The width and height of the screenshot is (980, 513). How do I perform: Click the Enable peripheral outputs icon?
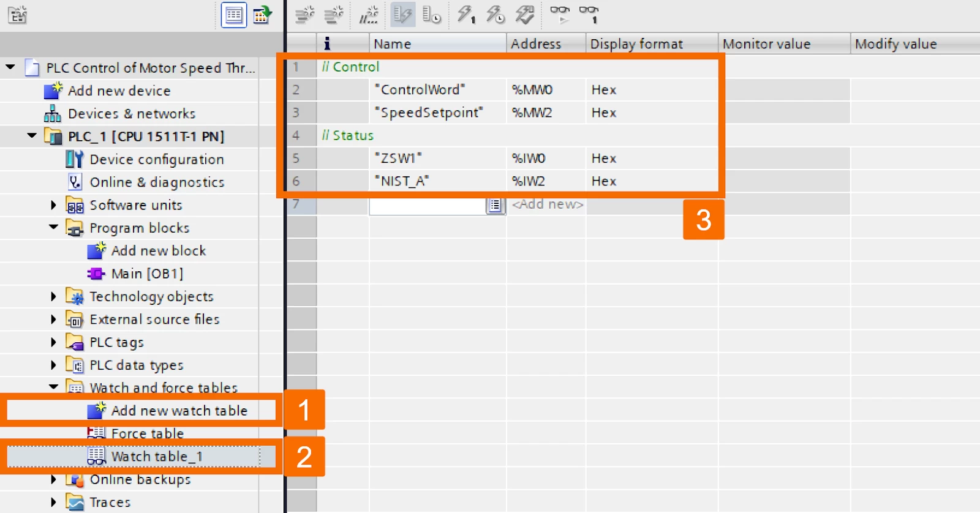[525, 15]
